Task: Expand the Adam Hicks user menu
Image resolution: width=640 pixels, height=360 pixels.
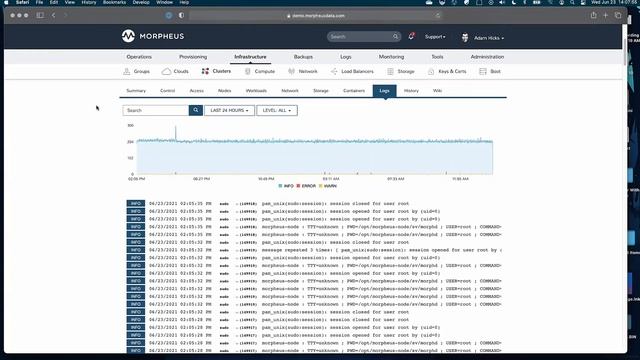Action: pyautogui.click(x=489, y=38)
